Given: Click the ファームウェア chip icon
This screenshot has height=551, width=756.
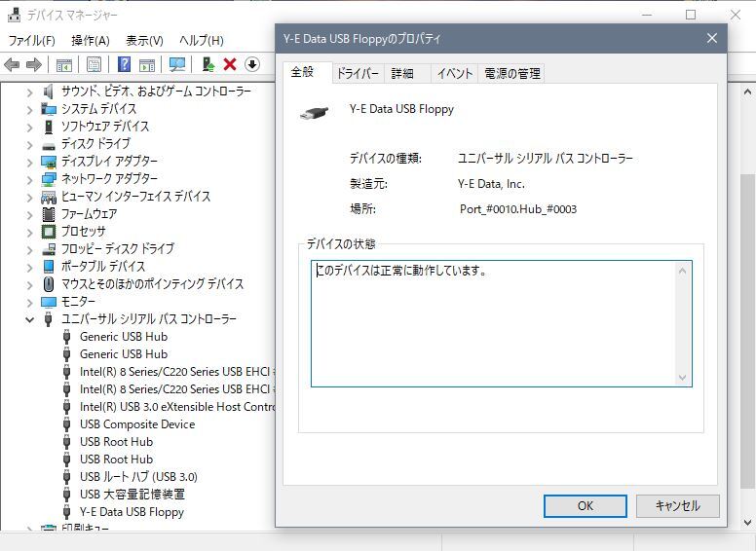Looking at the screenshot, I should click(x=48, y=214).
